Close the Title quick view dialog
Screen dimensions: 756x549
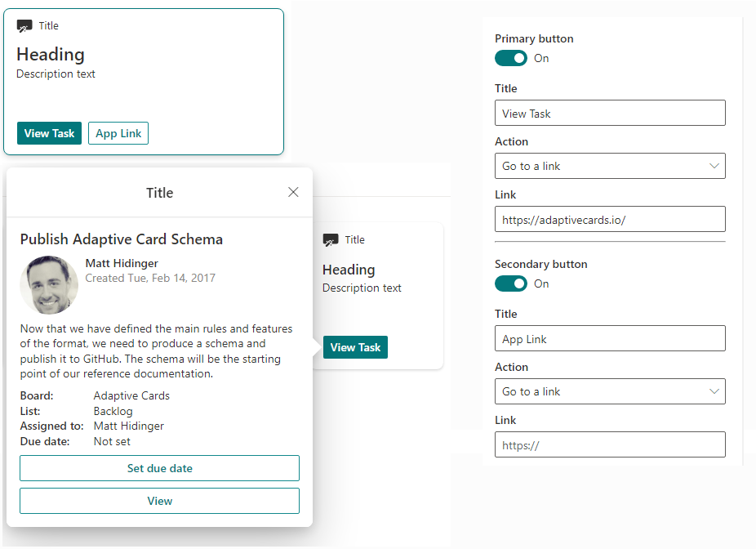tap(293, 192)
